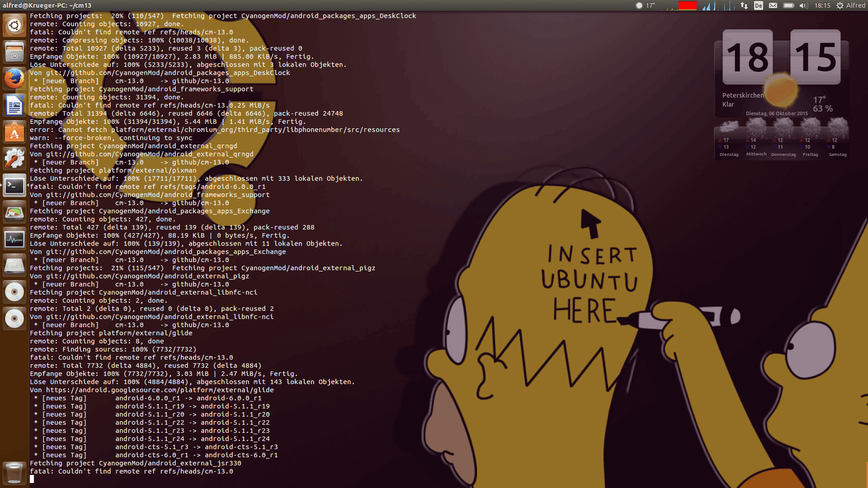This screenshot has width=868, height=488.
Task: Open the Alfred session gear menu
Action: [x=850, y=5]
